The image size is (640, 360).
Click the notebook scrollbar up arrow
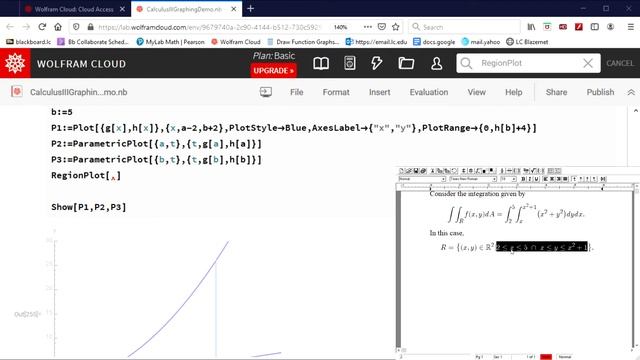636,111
